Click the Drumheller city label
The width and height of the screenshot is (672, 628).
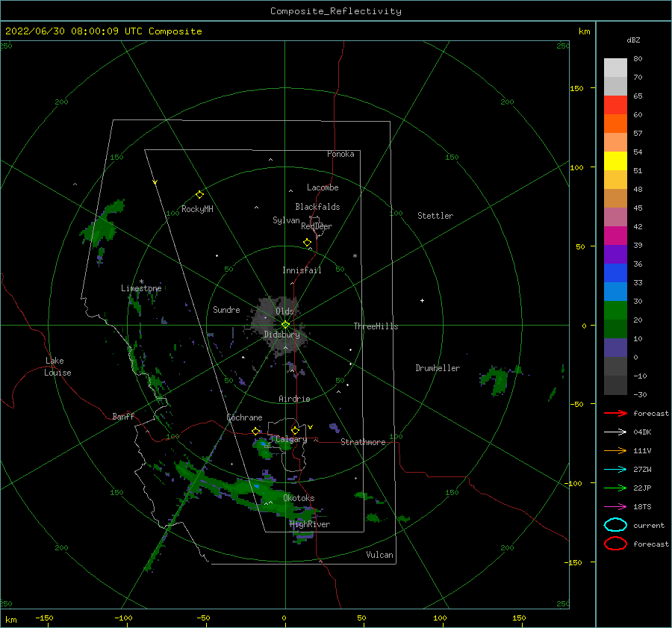tap(438, 368)
